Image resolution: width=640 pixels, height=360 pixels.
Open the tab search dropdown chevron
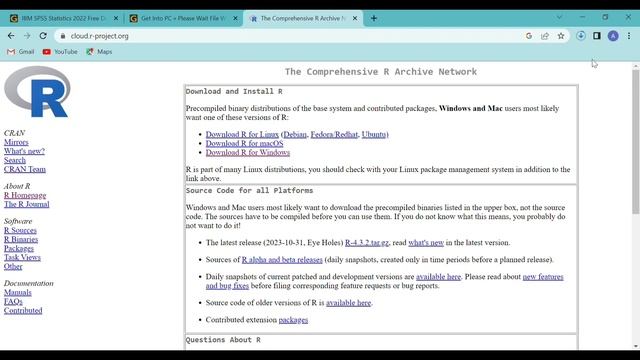point(559,17)
